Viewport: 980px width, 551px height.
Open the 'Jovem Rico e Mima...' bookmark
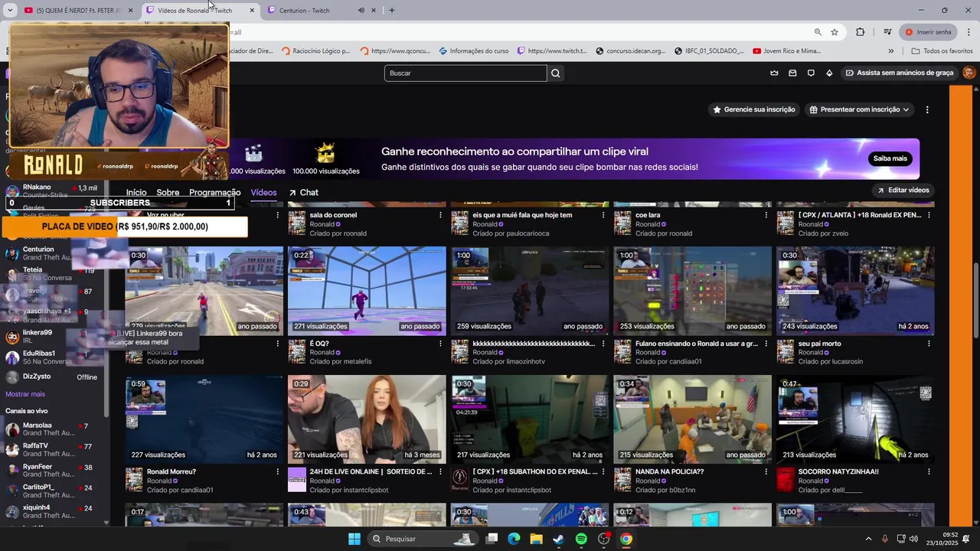tap(786, 51)
